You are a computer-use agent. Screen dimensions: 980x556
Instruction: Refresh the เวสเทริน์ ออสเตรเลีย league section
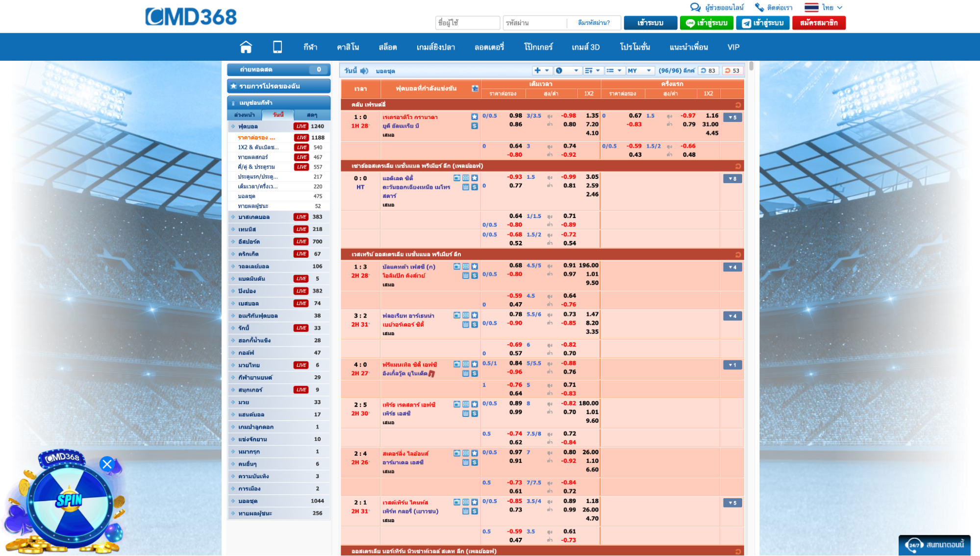pos(738,255)
